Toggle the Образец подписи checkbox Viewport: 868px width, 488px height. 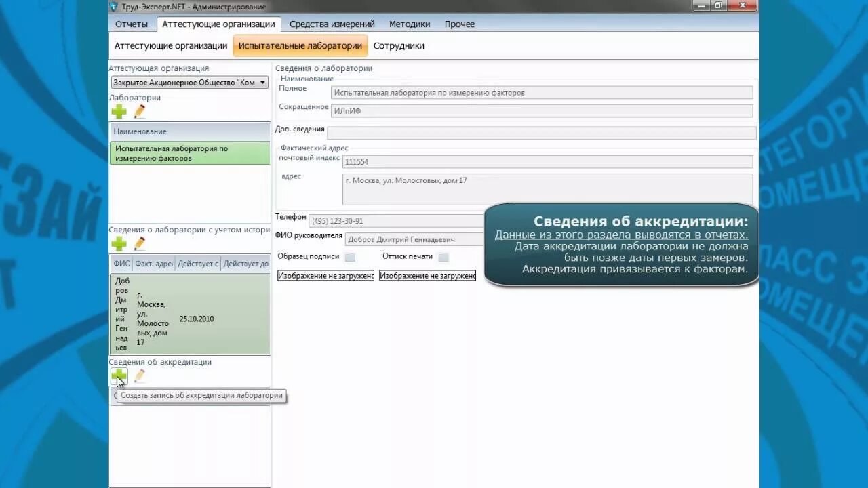point(350,257)
